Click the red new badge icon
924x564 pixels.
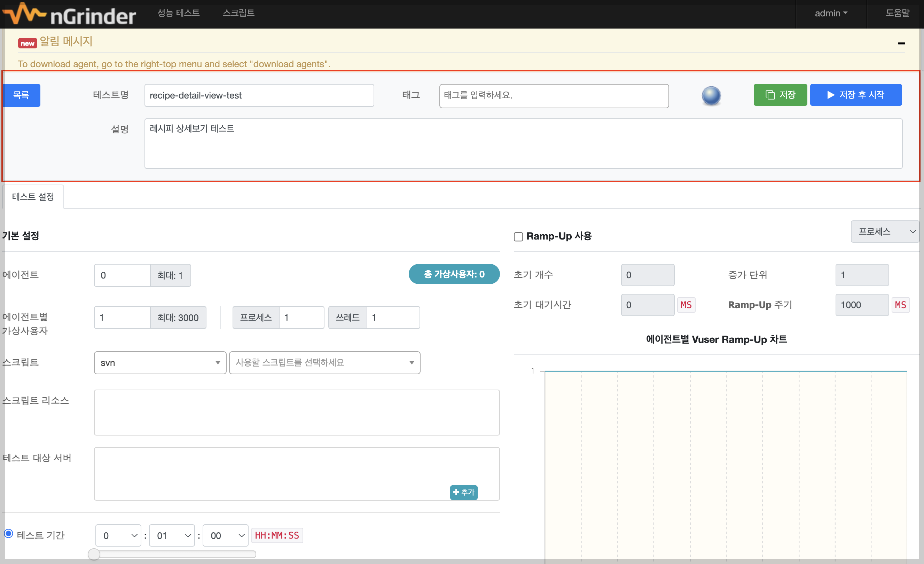click(28, 43)
